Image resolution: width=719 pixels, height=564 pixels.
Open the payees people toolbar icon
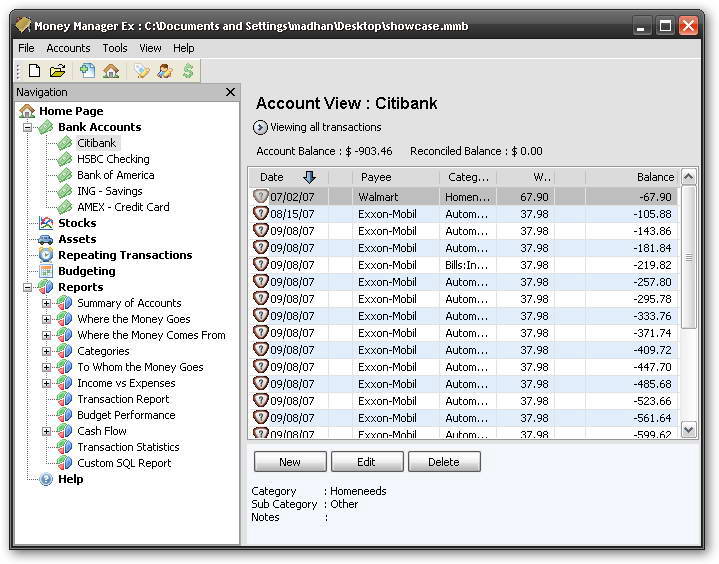(165, 71)
